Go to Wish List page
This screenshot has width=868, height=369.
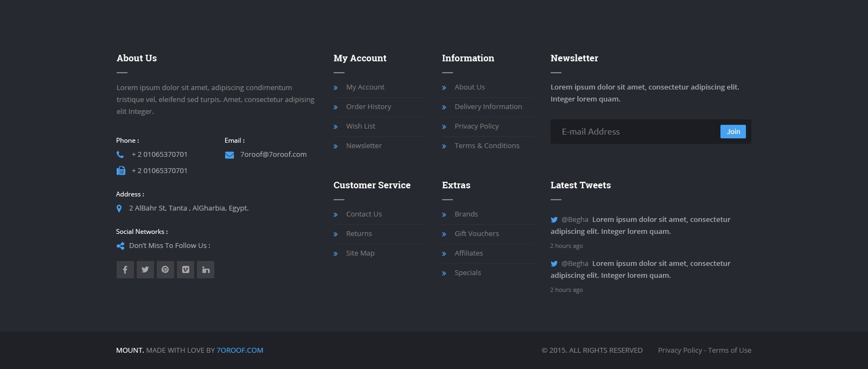click(361, 126)
